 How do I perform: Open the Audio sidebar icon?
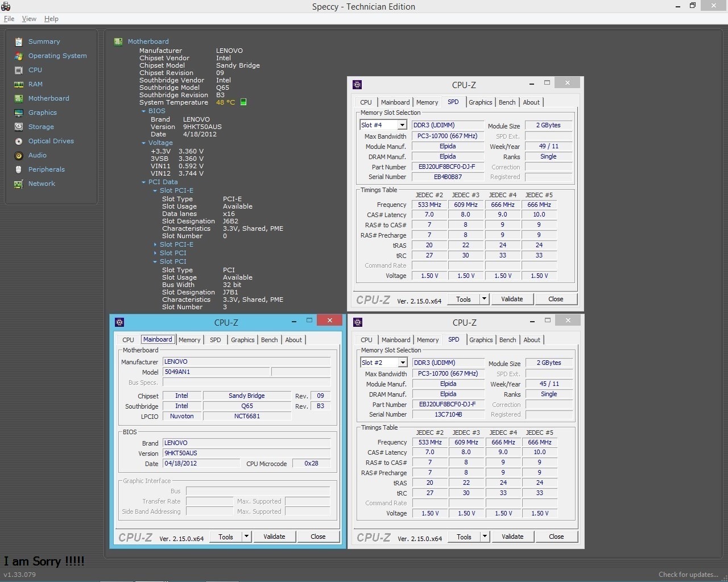(x=19, y=155)
